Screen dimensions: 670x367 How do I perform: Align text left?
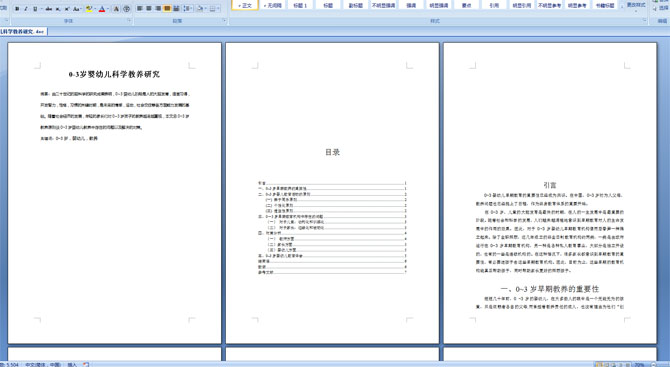point(139,9)
